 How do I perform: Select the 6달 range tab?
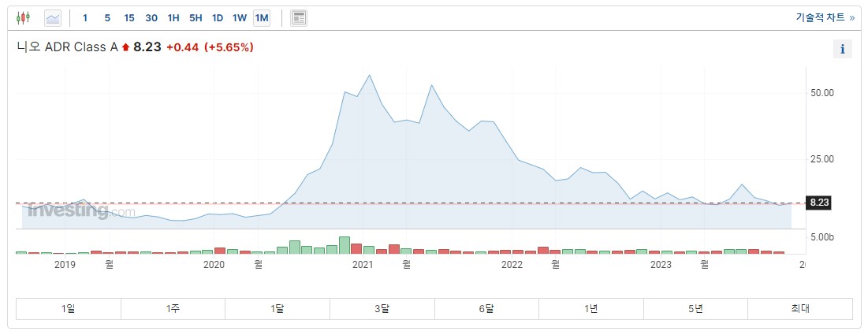point(486,309)
